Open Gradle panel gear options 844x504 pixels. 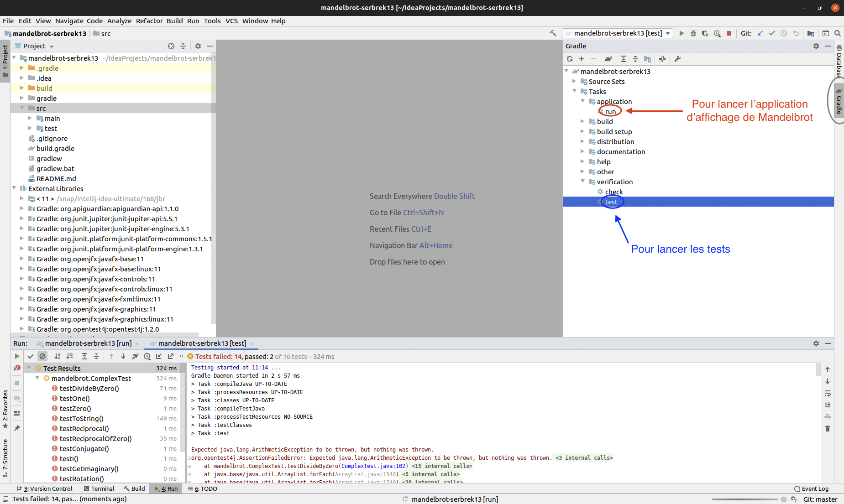click(x=816, y=46)
